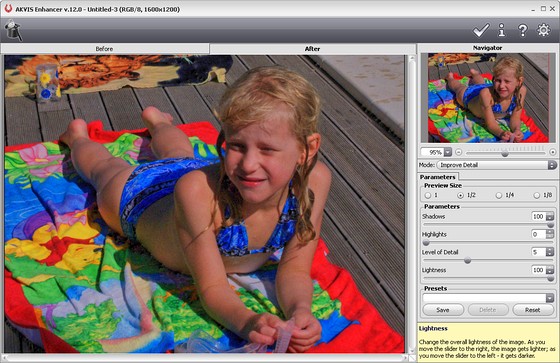Screen dimensions: 560x363
Task: Click the Highlights value field showing 0
Action: coord(539,234)
